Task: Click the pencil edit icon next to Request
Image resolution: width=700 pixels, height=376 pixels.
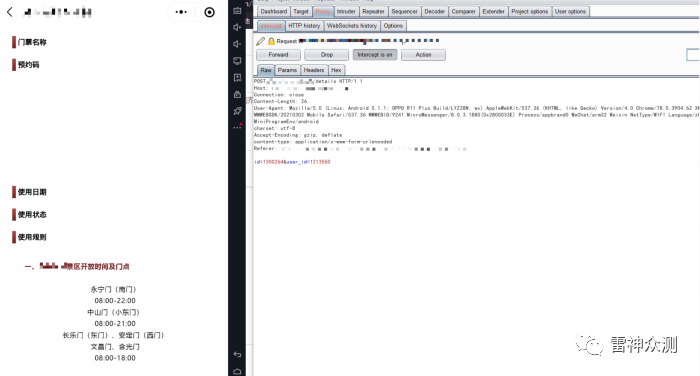Action: point(261,41)
